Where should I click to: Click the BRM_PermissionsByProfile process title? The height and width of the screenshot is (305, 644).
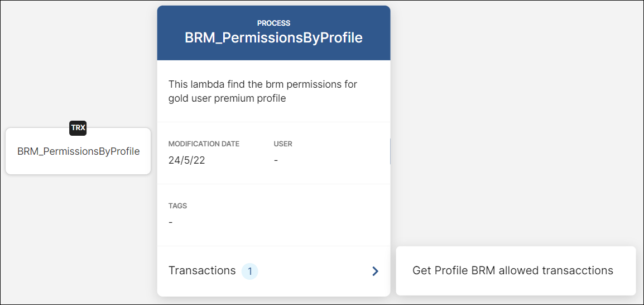(273, 38)
